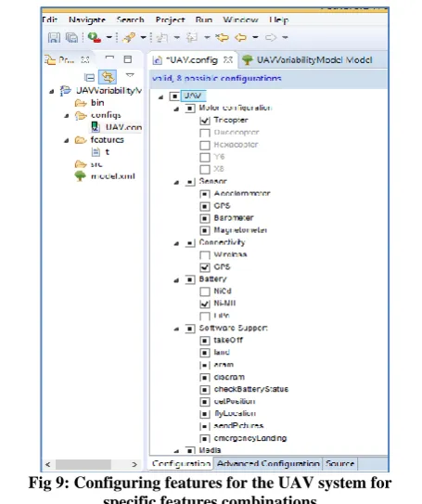Close the Project Explorer tab

coord(85,59)
